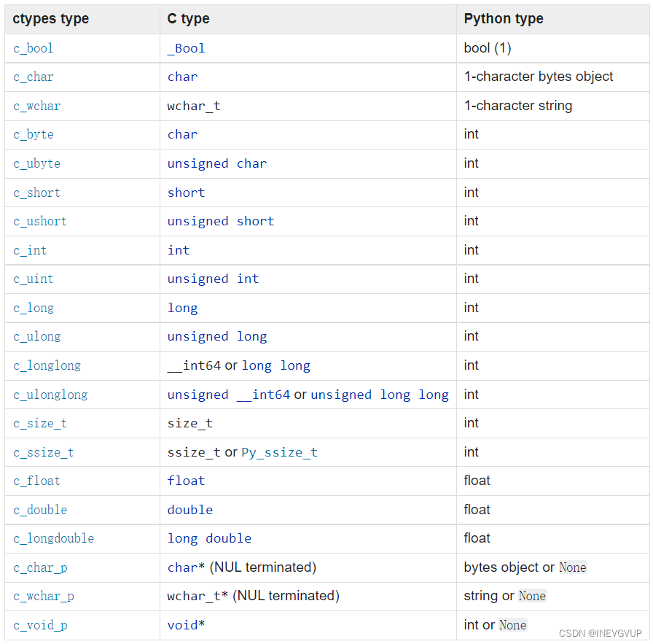
Task: Click the void* C type link
Action: (x=186, y=625)
